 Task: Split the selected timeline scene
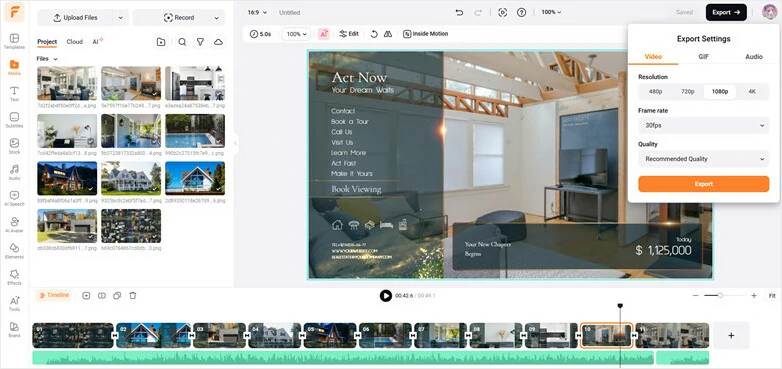[102, 296]
